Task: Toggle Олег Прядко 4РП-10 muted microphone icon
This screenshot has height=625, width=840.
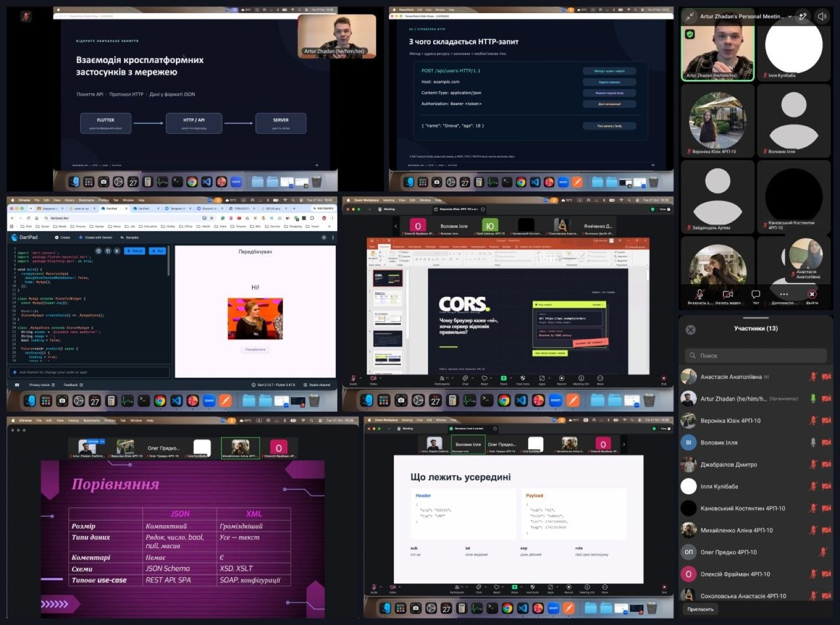Action: [x=823, y=552]
